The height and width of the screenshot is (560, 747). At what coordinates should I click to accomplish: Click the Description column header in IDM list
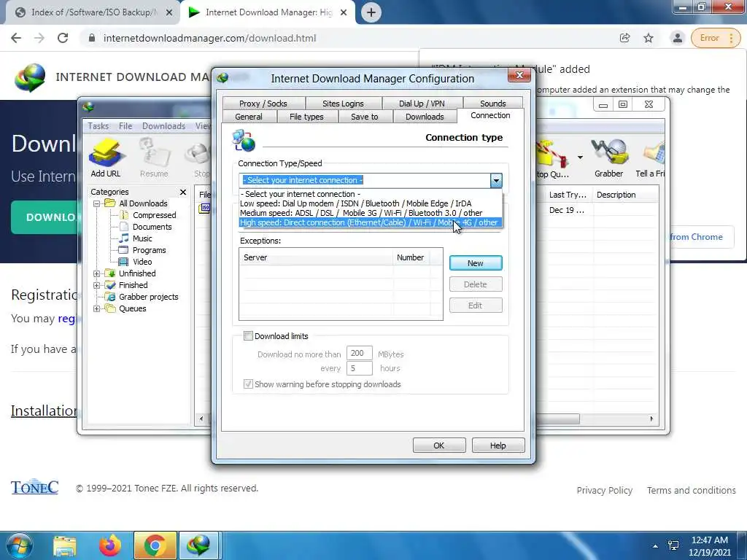624,195
